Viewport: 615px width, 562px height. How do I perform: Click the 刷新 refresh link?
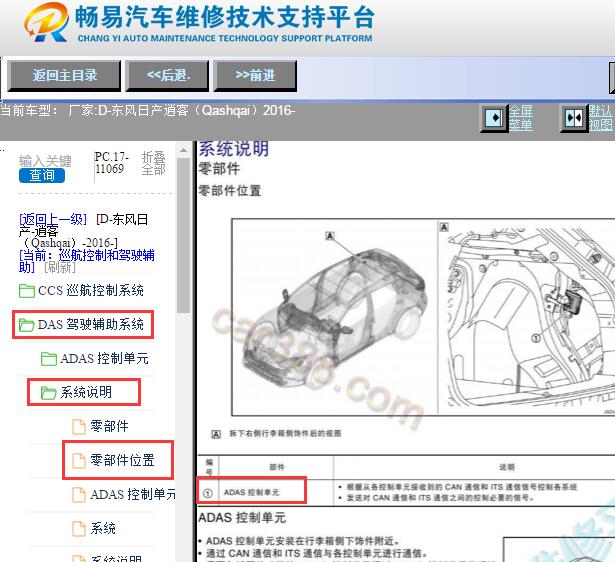60,267
